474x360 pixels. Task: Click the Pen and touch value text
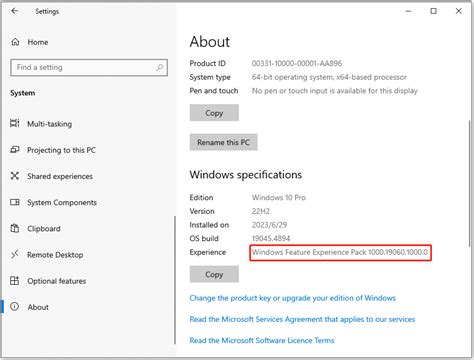tap(334, 91)
